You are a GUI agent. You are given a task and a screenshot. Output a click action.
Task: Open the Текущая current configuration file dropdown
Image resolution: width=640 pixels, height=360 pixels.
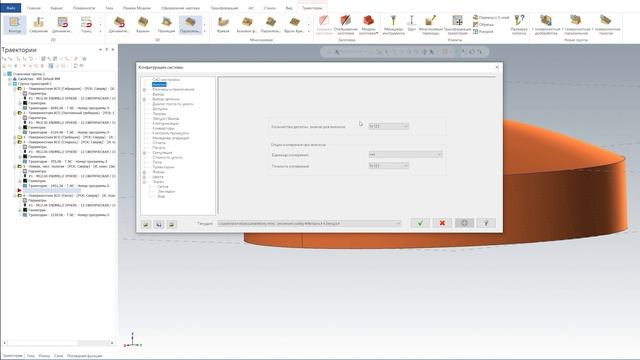[x=309, y=223]
